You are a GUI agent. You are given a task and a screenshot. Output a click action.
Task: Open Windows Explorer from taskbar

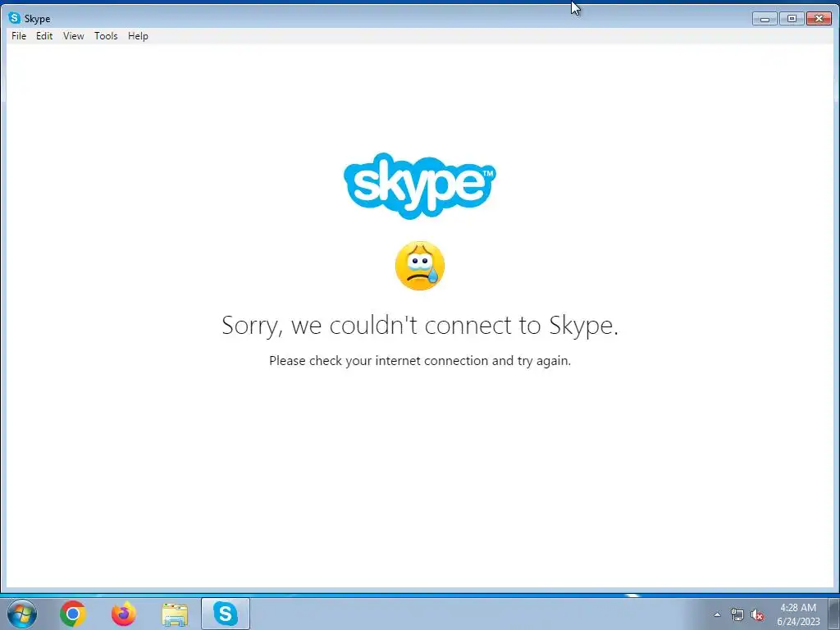(175, 614)
